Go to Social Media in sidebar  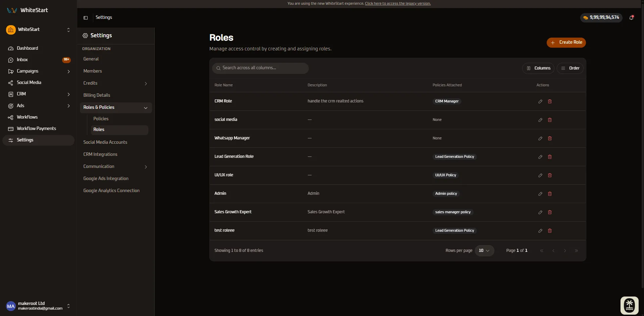(x=39, y=83)
